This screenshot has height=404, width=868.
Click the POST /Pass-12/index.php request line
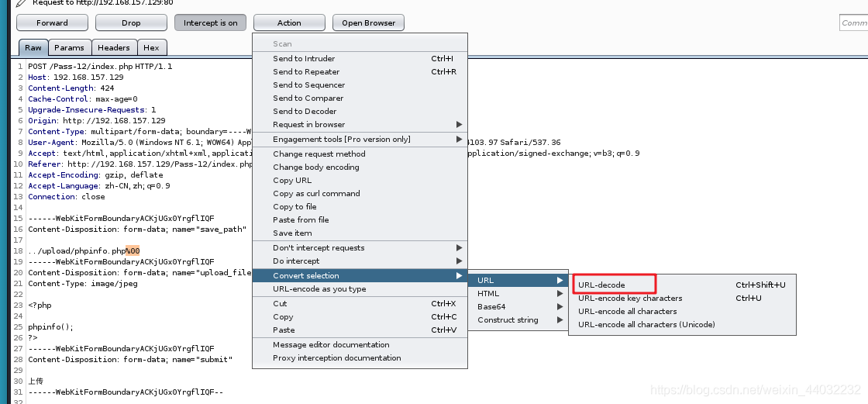point(100,67)
